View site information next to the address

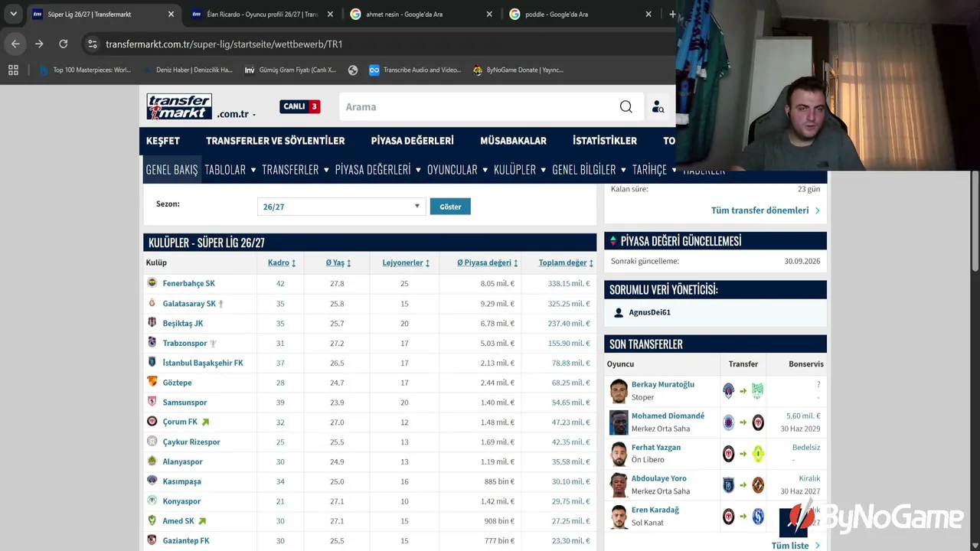92,44
